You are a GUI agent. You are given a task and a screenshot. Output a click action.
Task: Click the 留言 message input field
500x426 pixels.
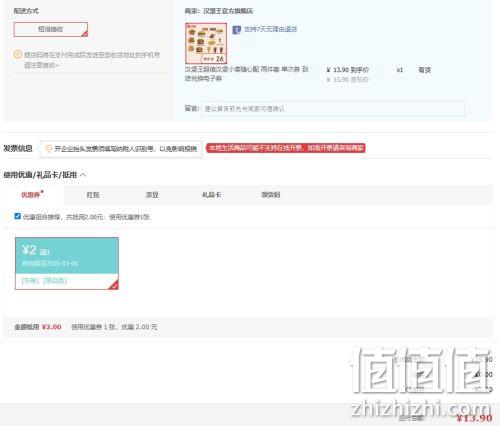coord(333,109)
